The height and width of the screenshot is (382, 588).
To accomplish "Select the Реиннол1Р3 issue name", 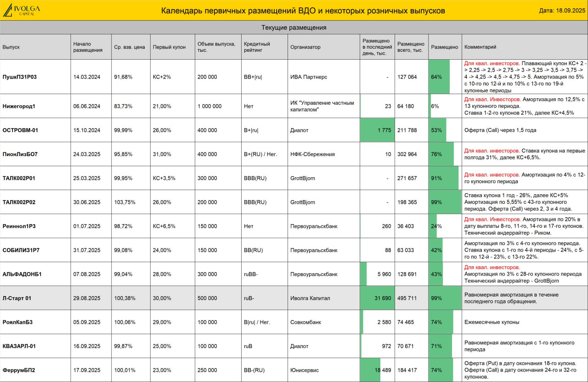I will (19, 226).
